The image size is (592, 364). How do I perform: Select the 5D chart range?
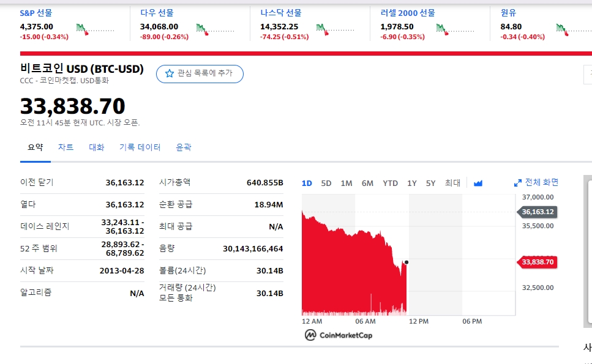click(326, 184)
